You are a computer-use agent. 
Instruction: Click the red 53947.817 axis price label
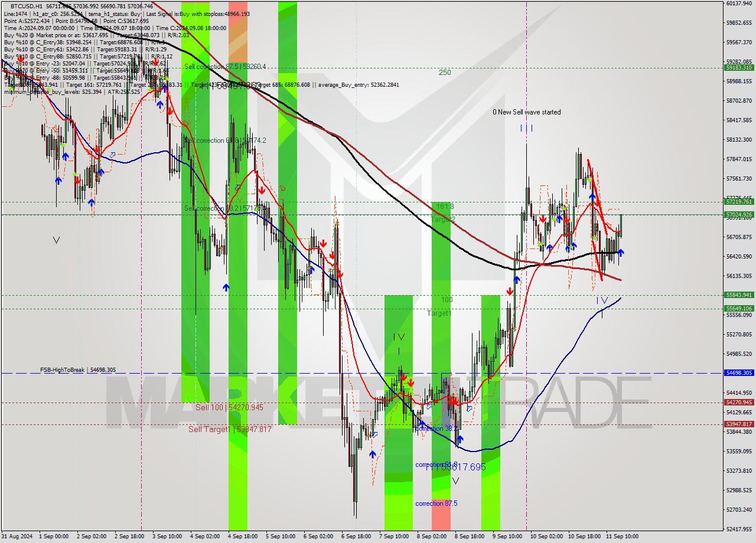738,424
